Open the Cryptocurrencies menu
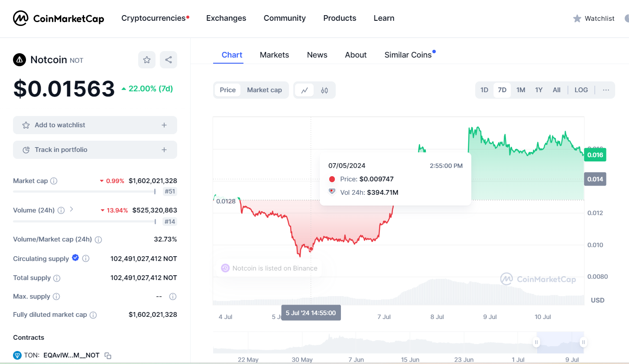 point(152,18)
